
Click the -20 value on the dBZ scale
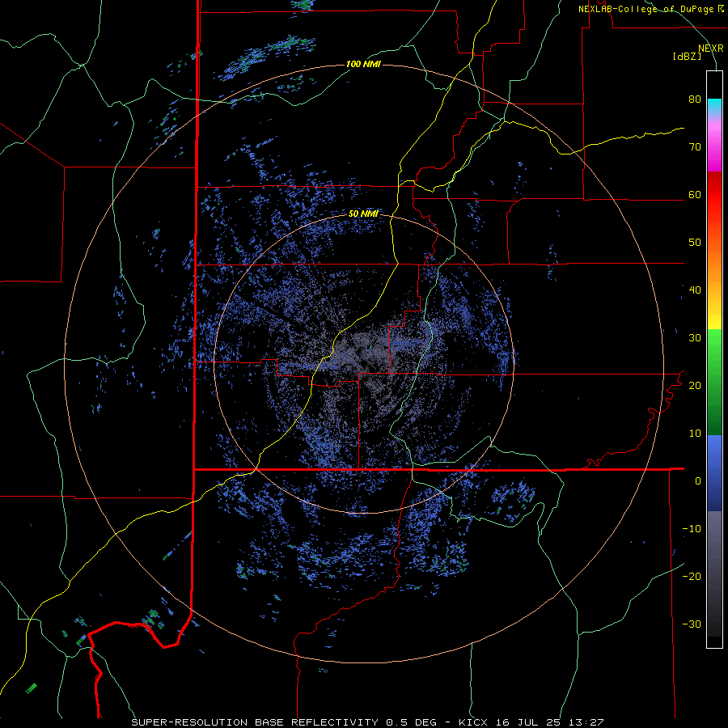pyautogui.click(x=692, y=577)
